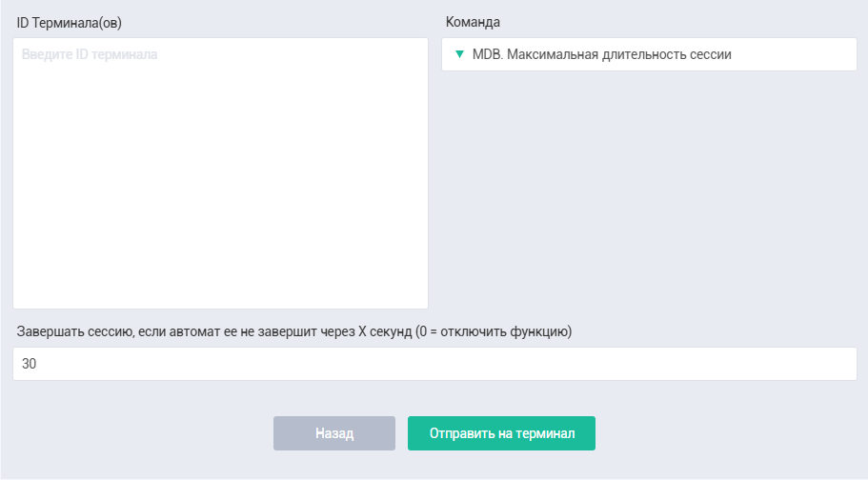Viewport: 868px width, 480px height.
Task: Send command using the green submit button
Action: [501, 433]
